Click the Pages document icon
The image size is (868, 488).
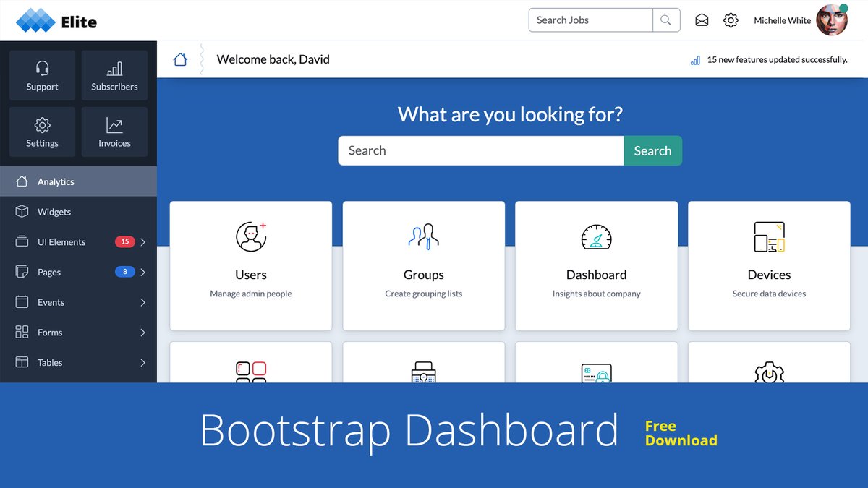22,272
